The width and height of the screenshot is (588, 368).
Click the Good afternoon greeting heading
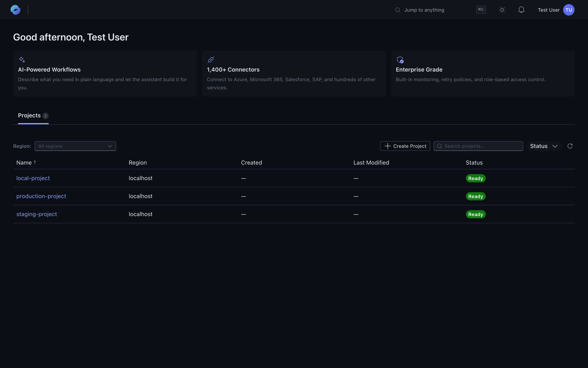point(71,37)
